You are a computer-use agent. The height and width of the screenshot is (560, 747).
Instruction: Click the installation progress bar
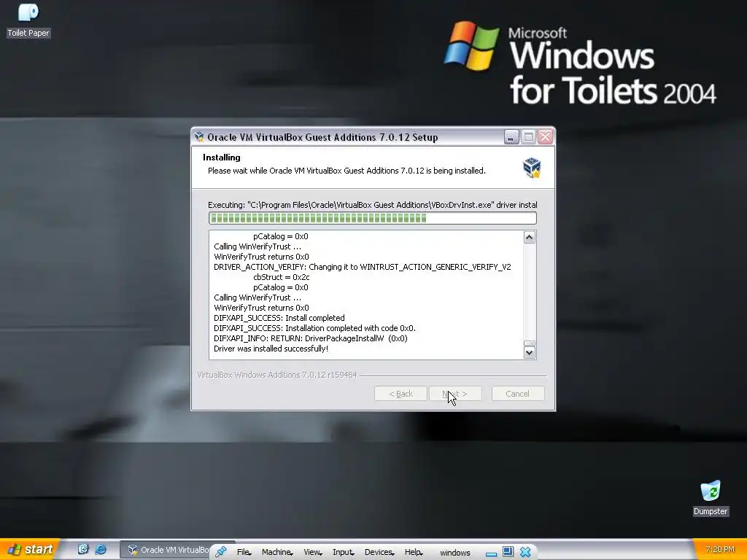pyautogui.click(x=373, y=218)
